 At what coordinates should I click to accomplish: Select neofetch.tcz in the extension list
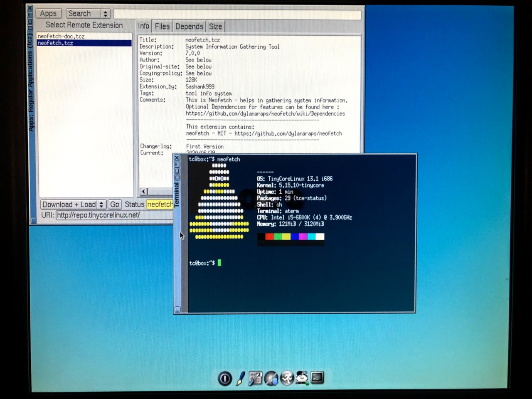(84, 43)
